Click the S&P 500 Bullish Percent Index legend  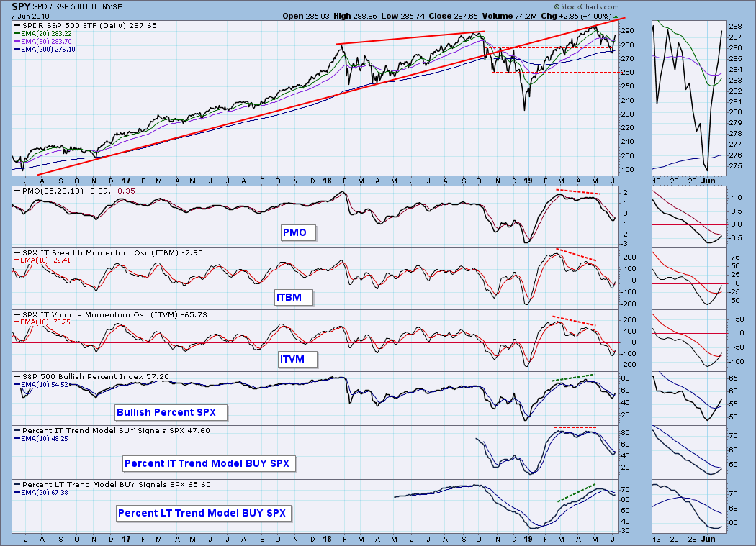[x=91, y=376]
